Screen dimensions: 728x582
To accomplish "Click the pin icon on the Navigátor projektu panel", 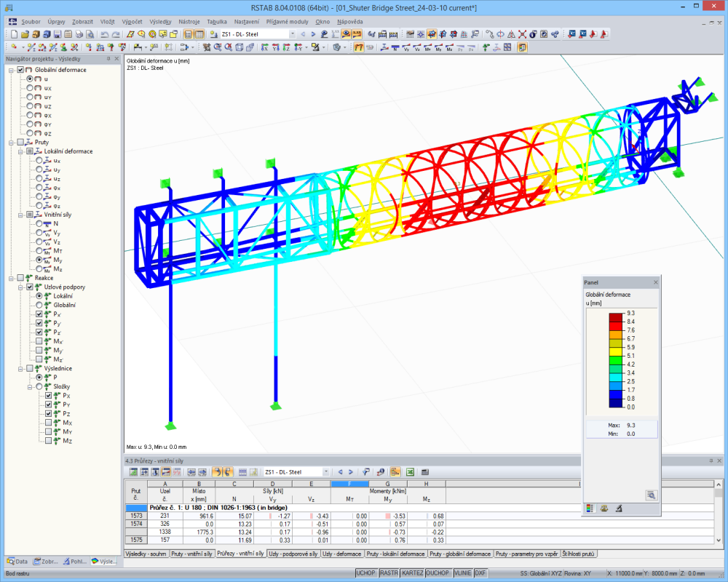I will 108,58.
